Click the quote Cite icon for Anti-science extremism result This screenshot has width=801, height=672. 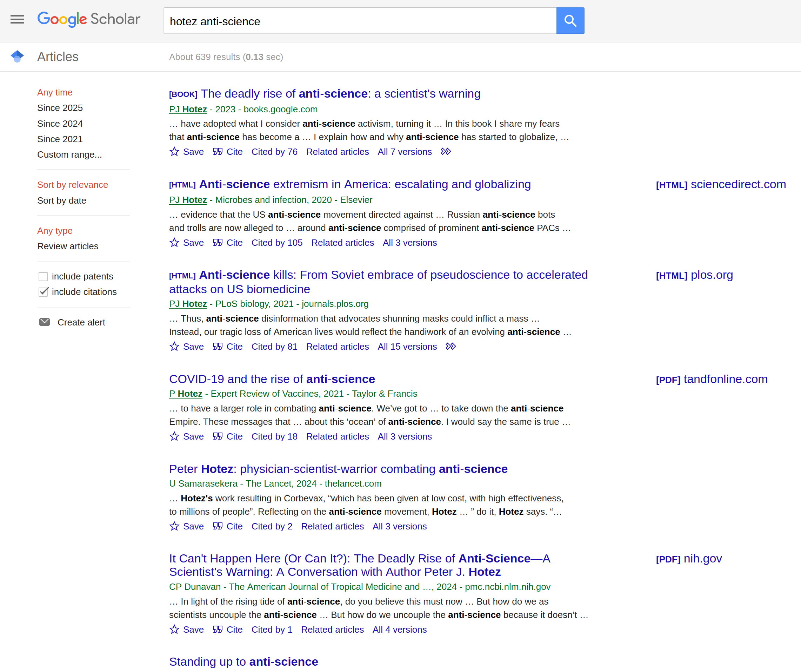coord(218,243)
